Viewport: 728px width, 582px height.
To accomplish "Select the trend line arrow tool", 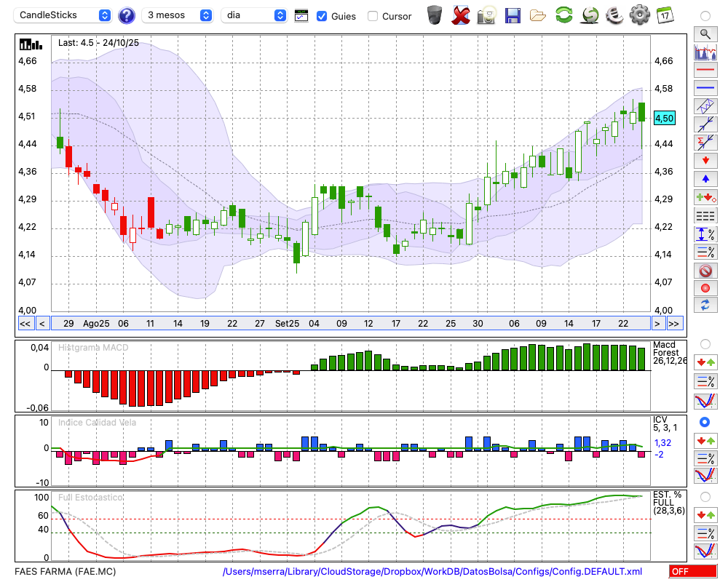I will pyautogui.click(x=705, y=124).
